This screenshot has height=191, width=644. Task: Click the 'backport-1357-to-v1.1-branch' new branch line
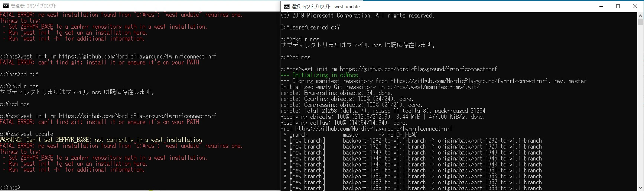[x=413, y=182]
